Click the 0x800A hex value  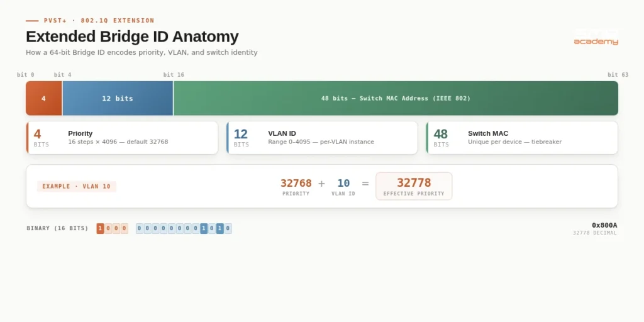click(604, 225)
